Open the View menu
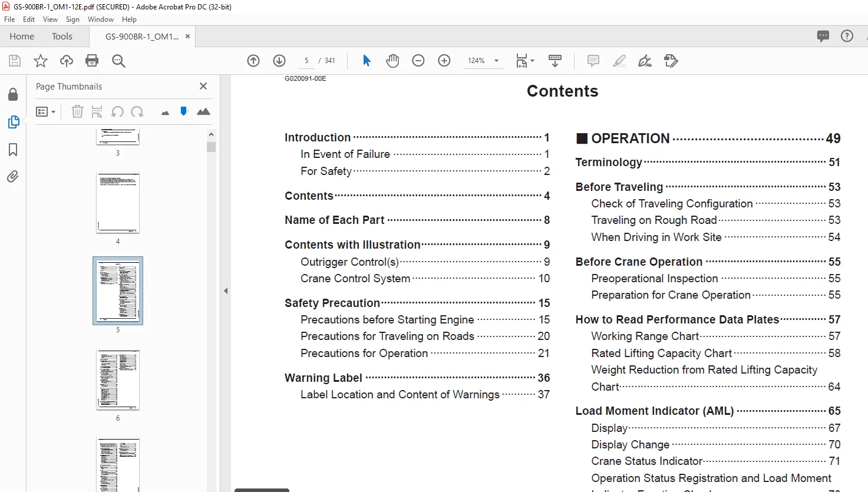This screenshot has height=492, width=868. 50,19
